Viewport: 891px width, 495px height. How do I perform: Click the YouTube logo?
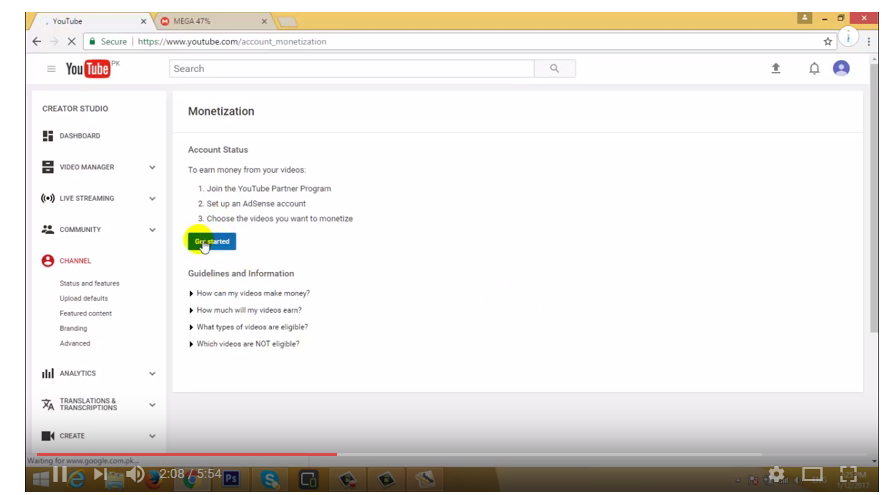tap(88, 69)
